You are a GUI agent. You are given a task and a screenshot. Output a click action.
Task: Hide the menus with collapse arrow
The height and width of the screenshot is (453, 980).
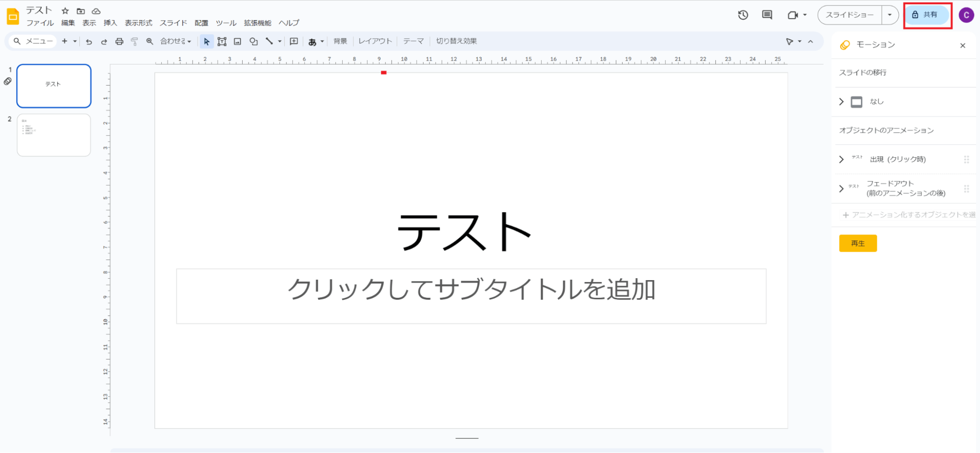tap(810, 42)
